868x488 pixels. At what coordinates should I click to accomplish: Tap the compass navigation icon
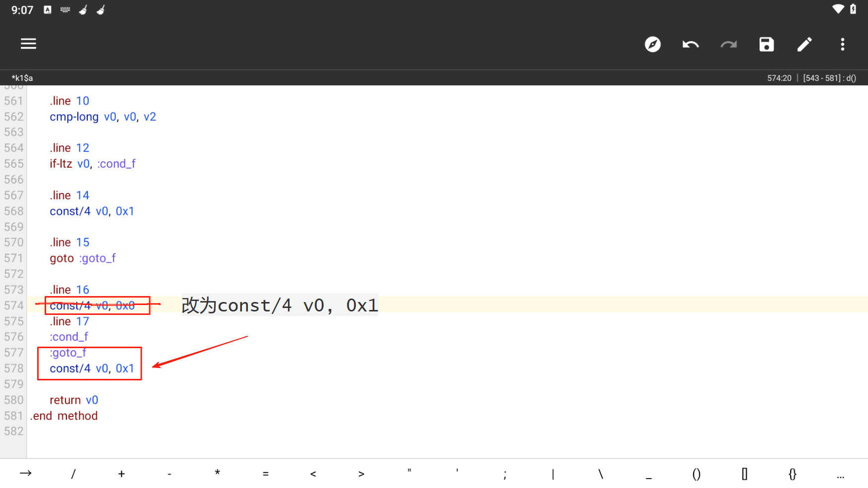point(652,45)
